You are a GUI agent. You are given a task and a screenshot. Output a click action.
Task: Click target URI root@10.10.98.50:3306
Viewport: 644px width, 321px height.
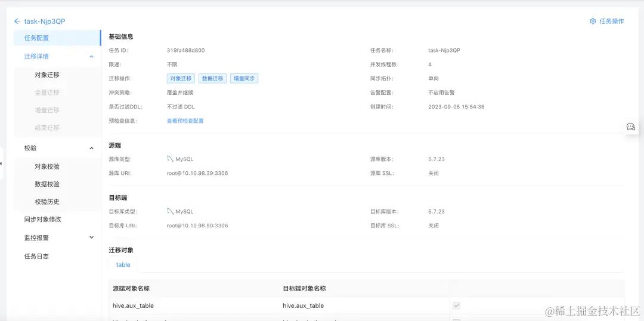click(197, 226)
